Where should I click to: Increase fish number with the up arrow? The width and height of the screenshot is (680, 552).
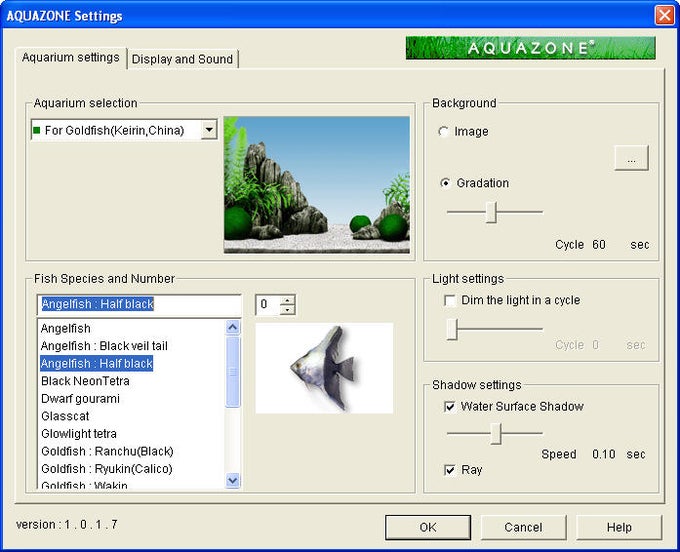[288, 300]
